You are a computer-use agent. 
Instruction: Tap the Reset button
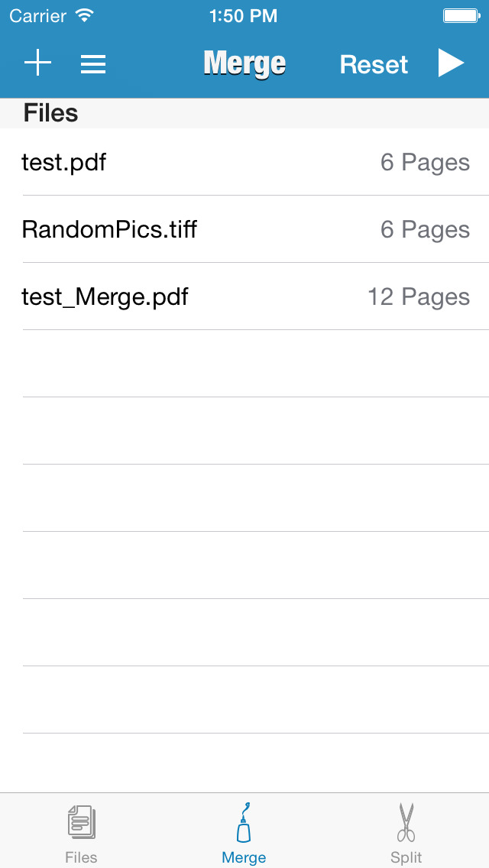click(374, 64)
